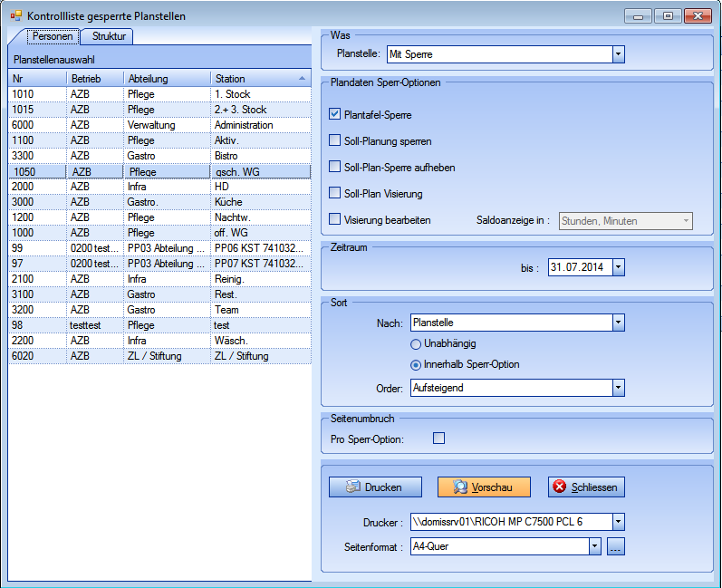Check the Visierung bearbeiten option
The image size is (722, 588).
click(x=335, y=219)
